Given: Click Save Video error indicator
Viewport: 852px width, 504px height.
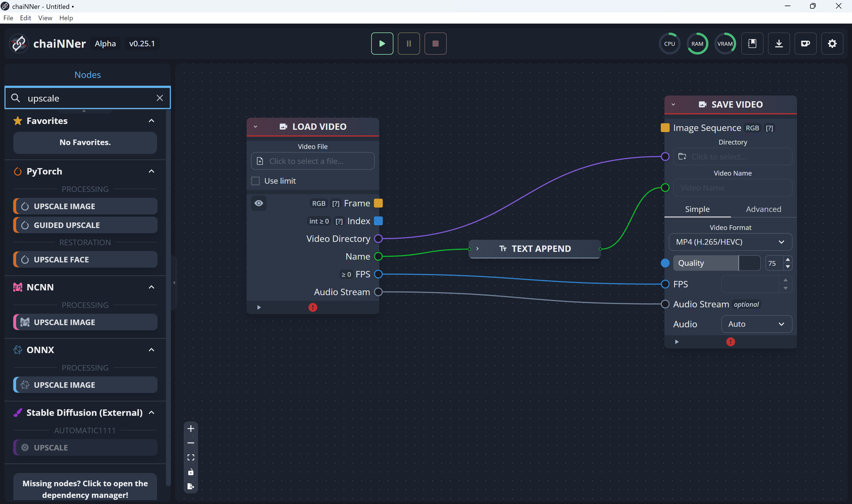Looking at the screenshot, I should [x=730, y=342].
